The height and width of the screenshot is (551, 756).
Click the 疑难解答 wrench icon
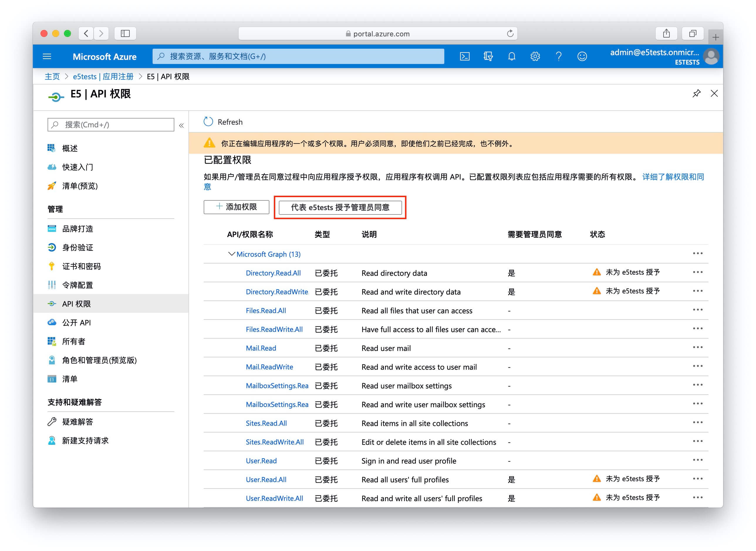tap(52, 422)
